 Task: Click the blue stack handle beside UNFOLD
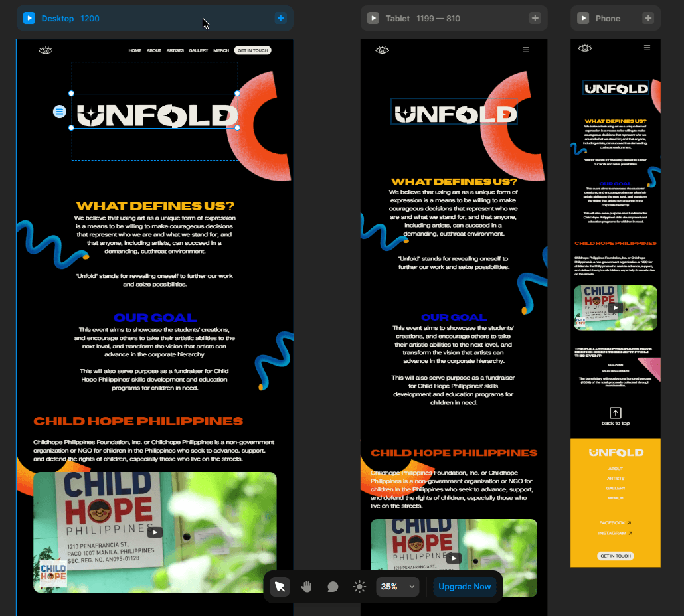coord(60,112)
